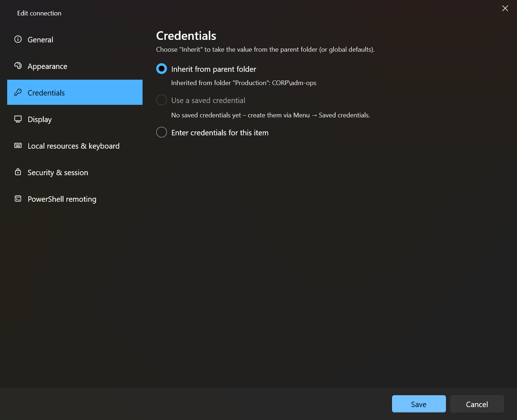517x420 pixels.
Task: Click the Enter credentials for this item label
Action: [220, 133]
